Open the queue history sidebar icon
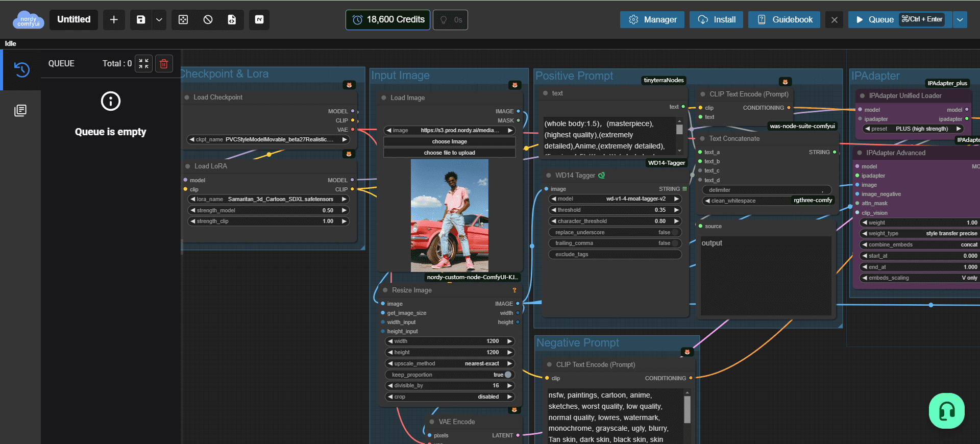 21,69
